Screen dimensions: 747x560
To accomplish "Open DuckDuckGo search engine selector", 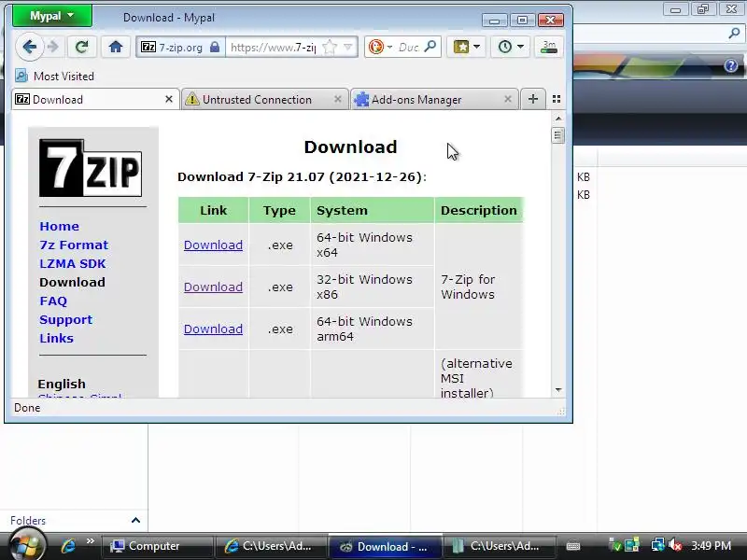I will 380,47.
